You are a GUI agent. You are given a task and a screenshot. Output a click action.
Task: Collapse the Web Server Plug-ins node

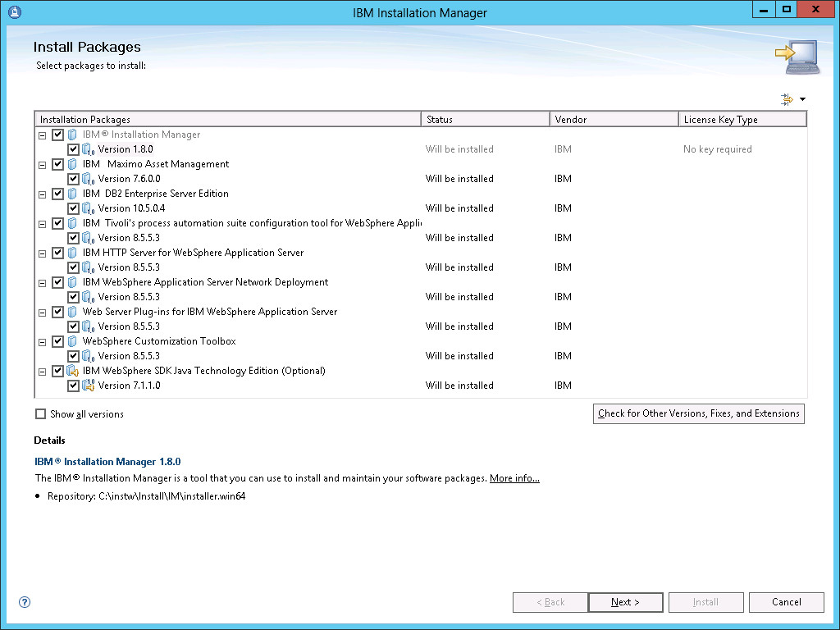click(43, 313)
